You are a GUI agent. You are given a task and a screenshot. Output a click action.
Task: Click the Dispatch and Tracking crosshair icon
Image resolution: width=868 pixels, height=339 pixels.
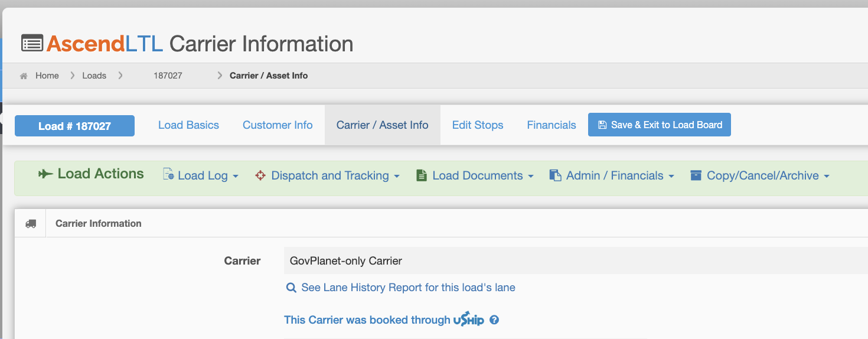point(260,175)
